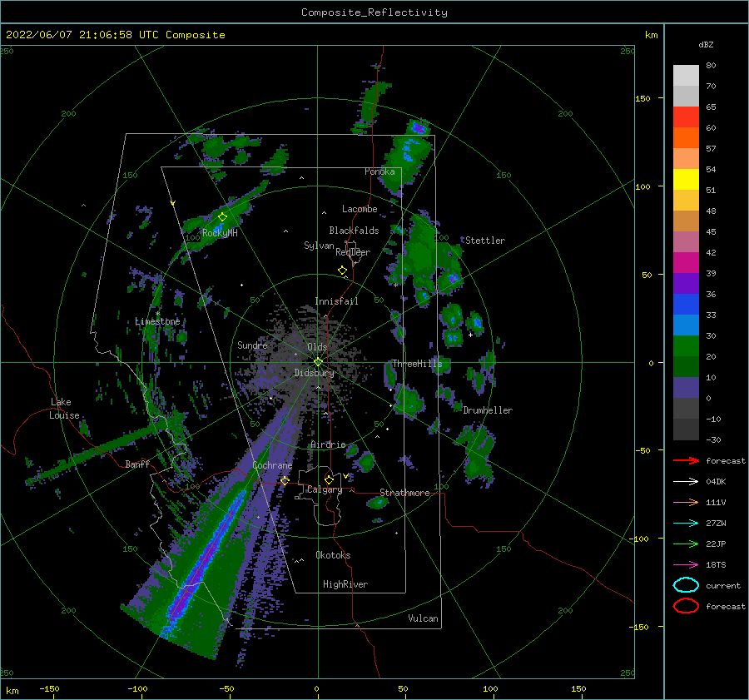Click the intense storm cell near Stettler

pos(453,278)
